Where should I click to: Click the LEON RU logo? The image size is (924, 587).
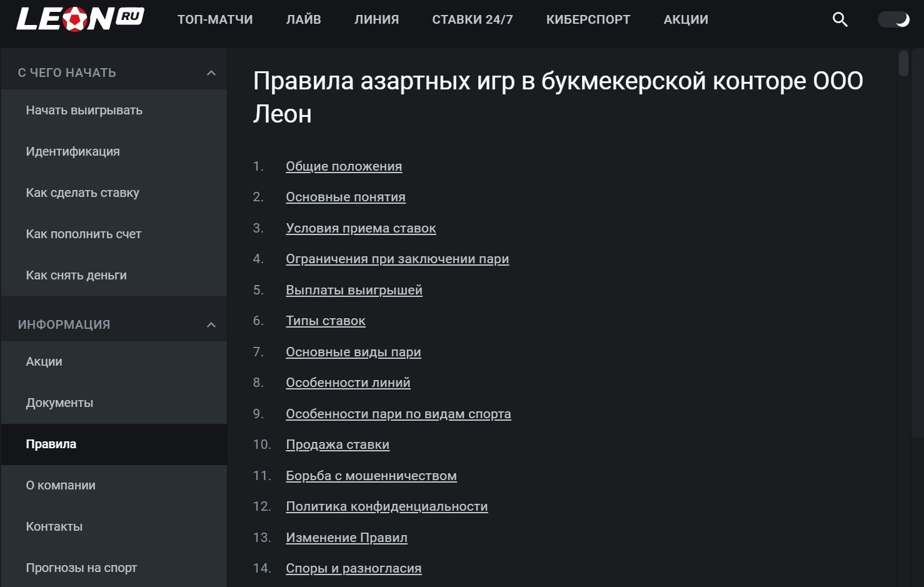pos(80,19)
